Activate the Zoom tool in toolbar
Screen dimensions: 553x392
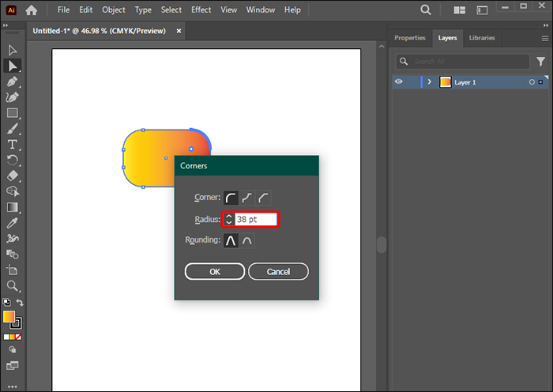coord(13,286)
